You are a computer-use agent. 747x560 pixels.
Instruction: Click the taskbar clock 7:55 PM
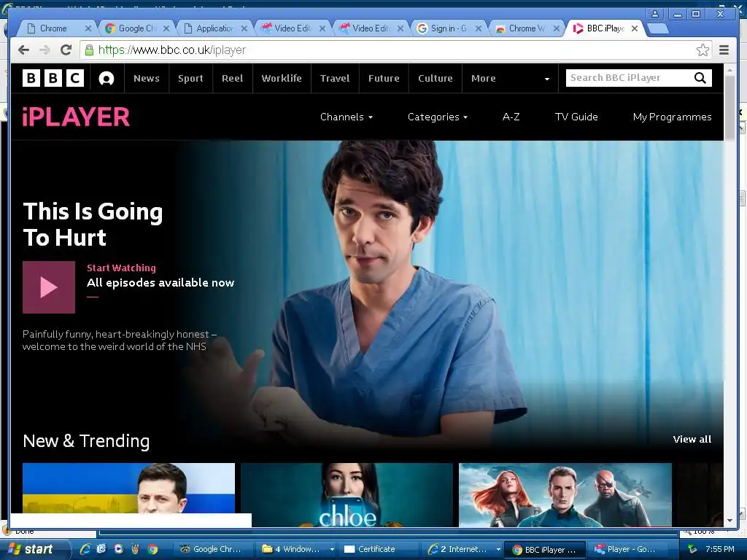coord(720,549)
